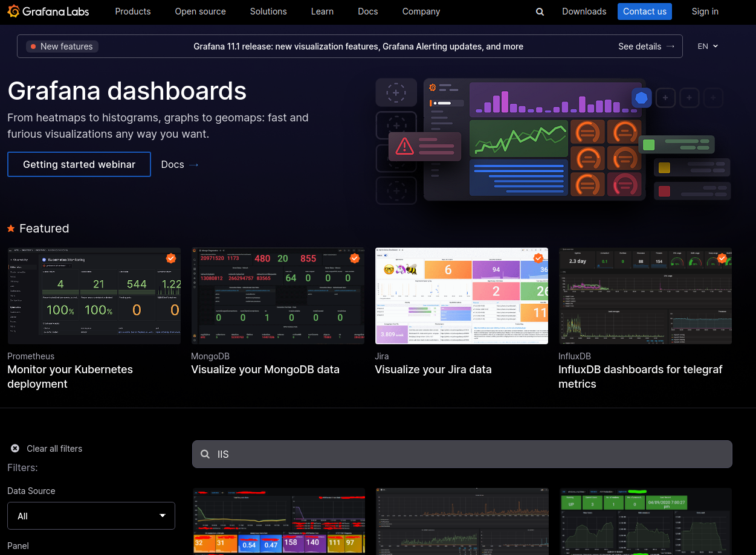Click the Grafana dashboards heading

pyautogui.click(x=127, y=91)
